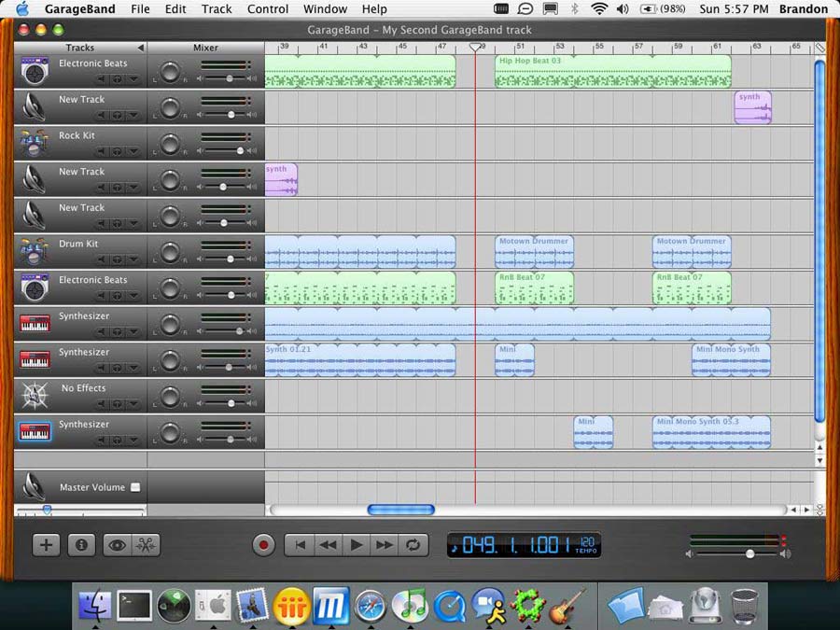Start recording with the red Record button
The width and height of the screenshot is (840, 630).
pos(263,545)
